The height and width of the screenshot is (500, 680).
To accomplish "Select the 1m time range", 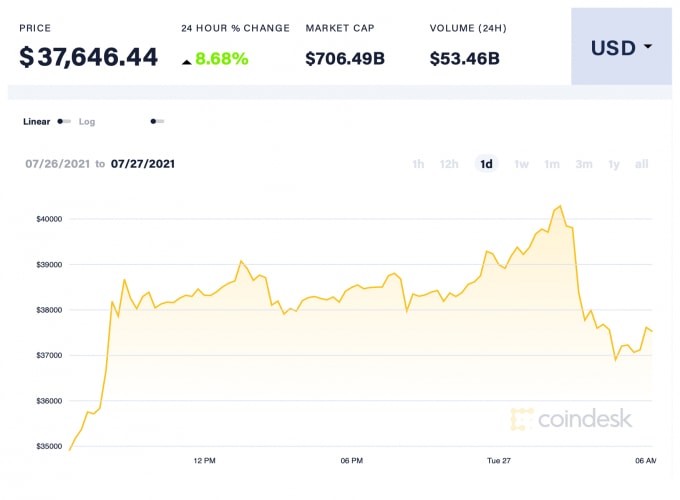I will (552, 164).
